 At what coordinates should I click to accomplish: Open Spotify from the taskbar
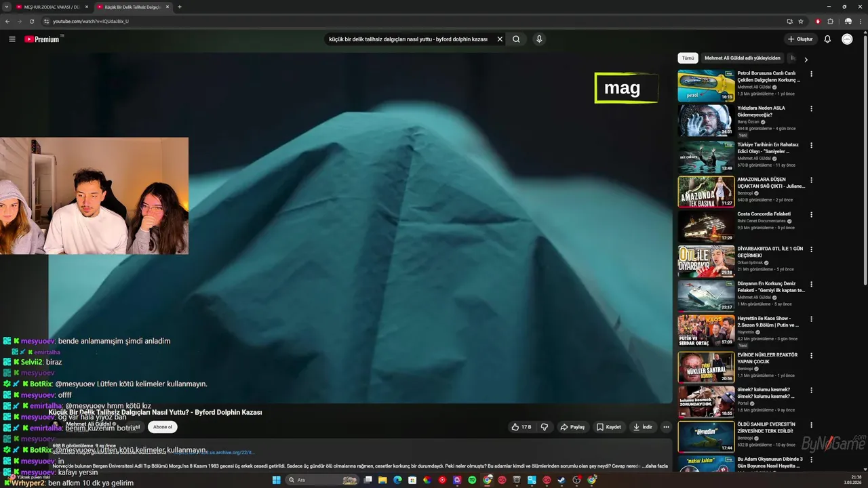click(x=472, y=480)
